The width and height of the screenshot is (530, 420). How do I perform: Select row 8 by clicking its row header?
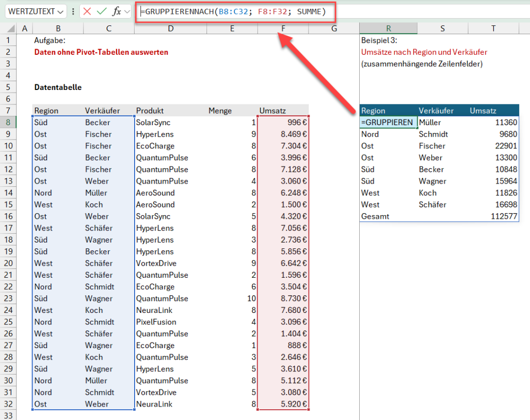coord(8,122)
